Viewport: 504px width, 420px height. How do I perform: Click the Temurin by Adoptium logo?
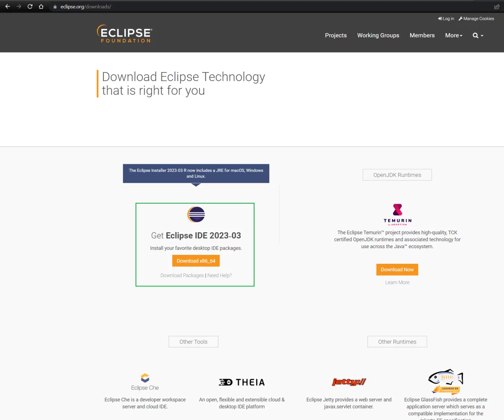tap(397, 215)
